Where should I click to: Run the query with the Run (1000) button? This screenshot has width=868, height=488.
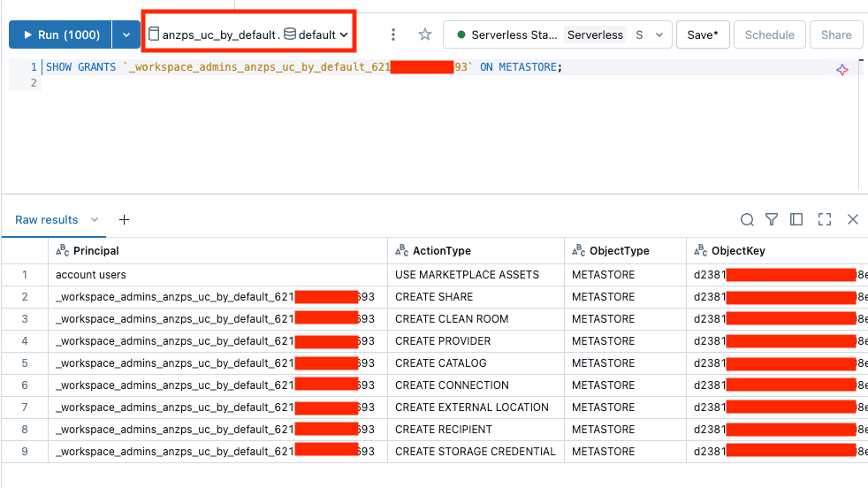click(x=60, y=34)
